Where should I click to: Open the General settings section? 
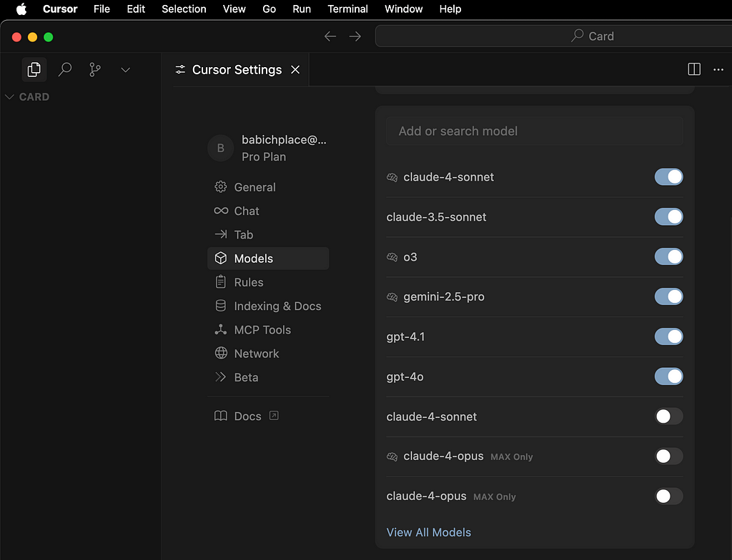[x=268, y=187]
